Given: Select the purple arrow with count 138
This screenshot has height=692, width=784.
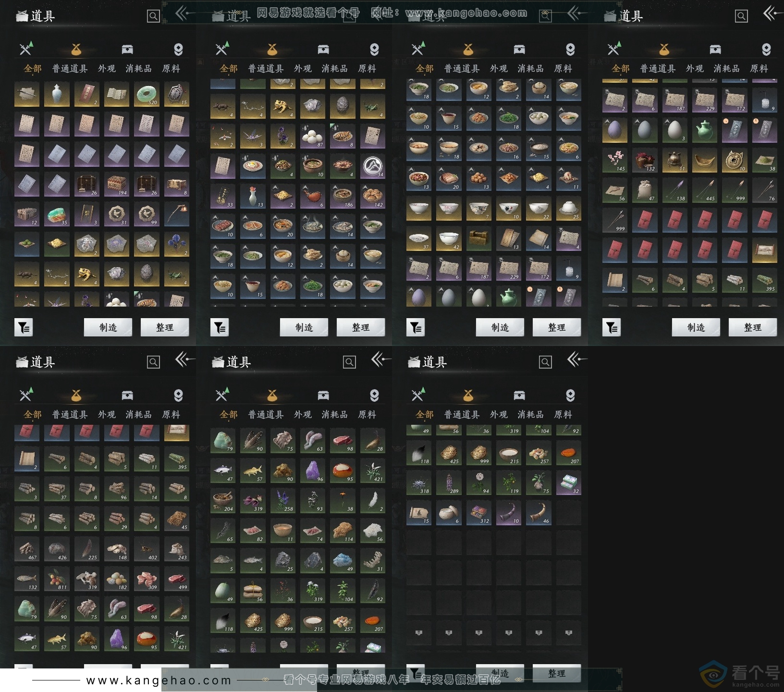Looking at the screenshot, I should [x=675, y=190].
